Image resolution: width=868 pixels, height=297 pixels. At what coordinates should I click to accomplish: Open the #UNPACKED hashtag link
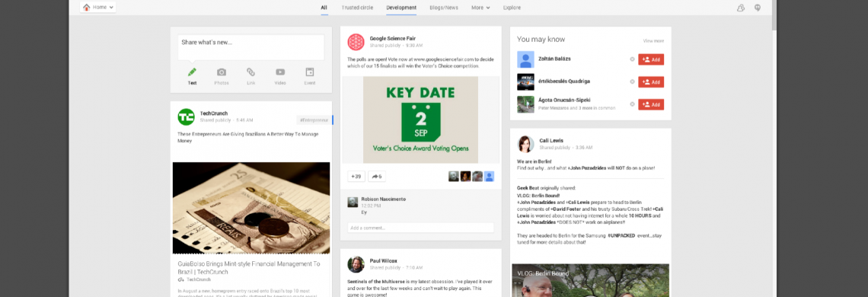[621, 235]
